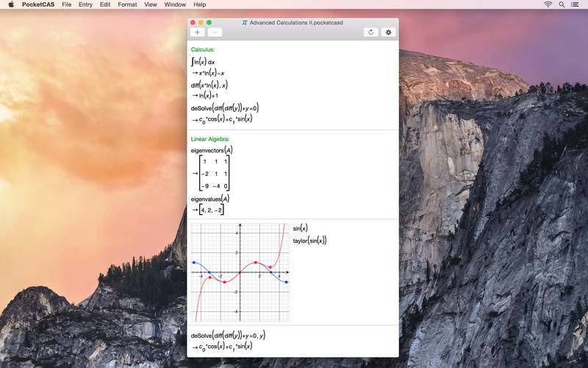The image size is (588, 368).
Task: Click the plotted graph area
Action: coord(240,272)
